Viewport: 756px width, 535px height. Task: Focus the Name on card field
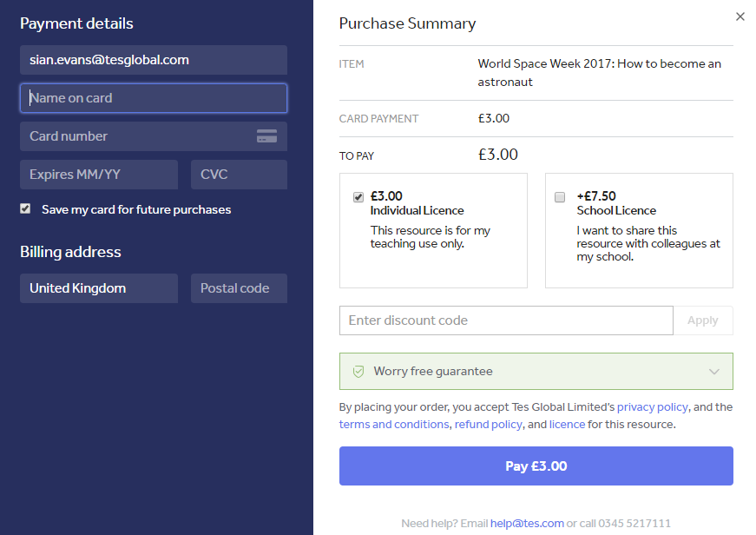(x=154, y=98)
